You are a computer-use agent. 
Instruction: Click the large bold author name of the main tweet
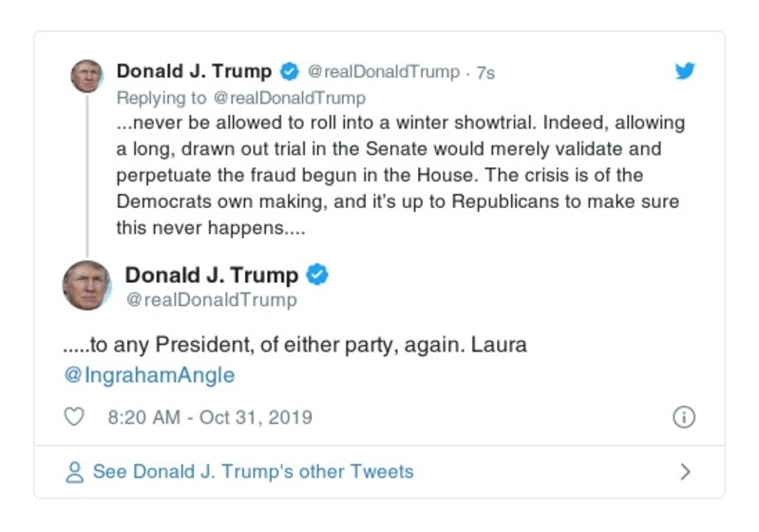click(x=212, y=275)
